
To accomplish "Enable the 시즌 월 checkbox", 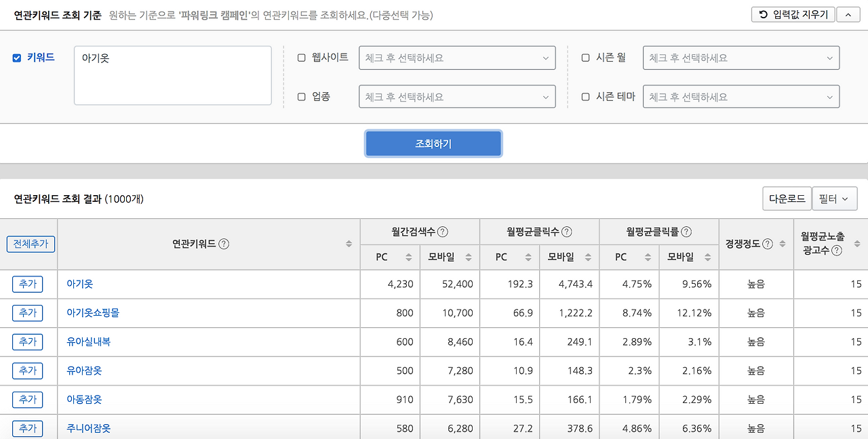I will [x=586, y=58].
